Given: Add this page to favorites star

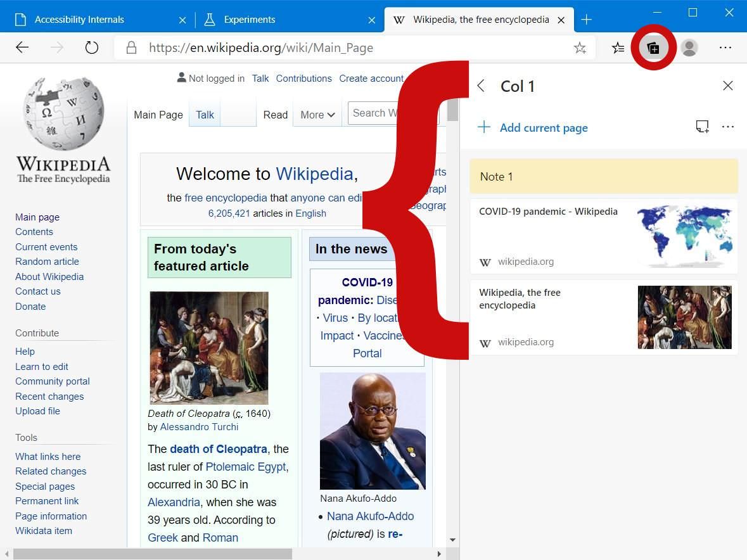Looking at the screenshot, I should (x=580, y=48).
